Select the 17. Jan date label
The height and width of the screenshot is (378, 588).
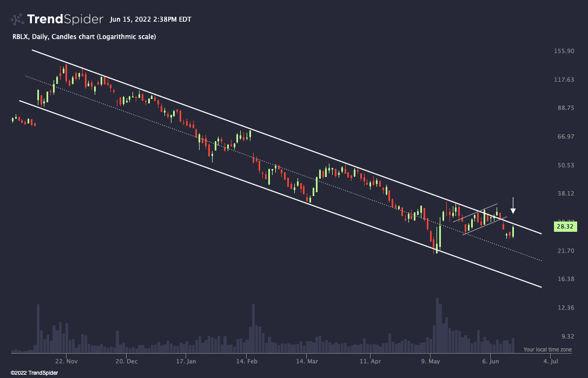[x=186, y=361]
